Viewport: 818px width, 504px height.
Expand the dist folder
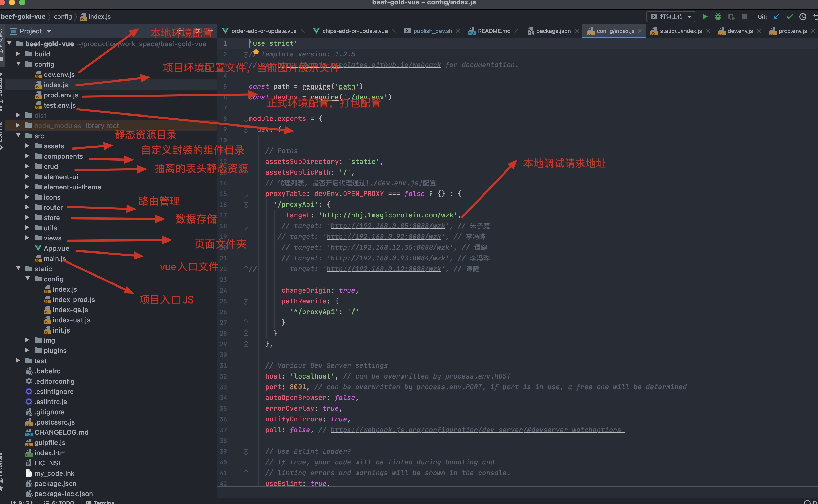coord(18,115)
